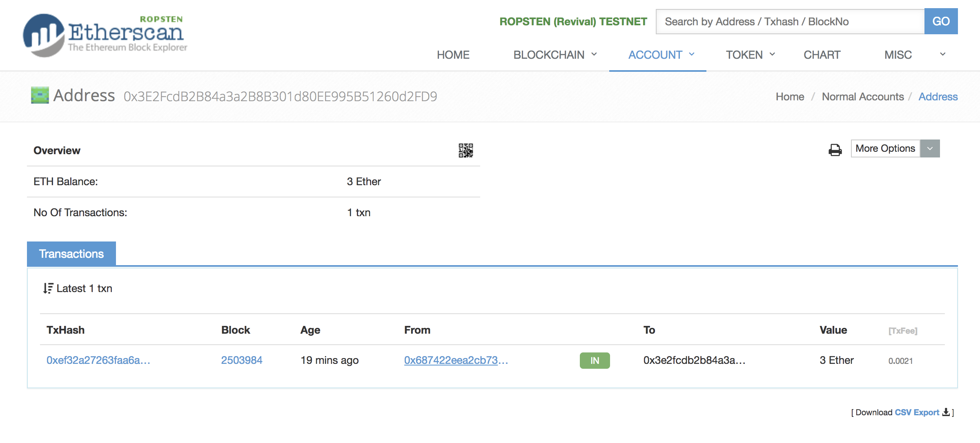Click the printer icon

pos(835,150)
